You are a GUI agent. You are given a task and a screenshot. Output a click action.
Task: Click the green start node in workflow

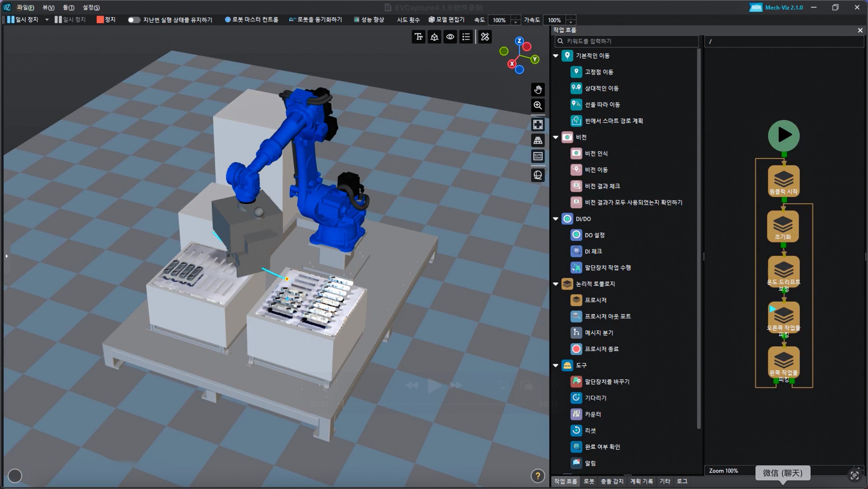pyautogui.click(x=783, y=136)
